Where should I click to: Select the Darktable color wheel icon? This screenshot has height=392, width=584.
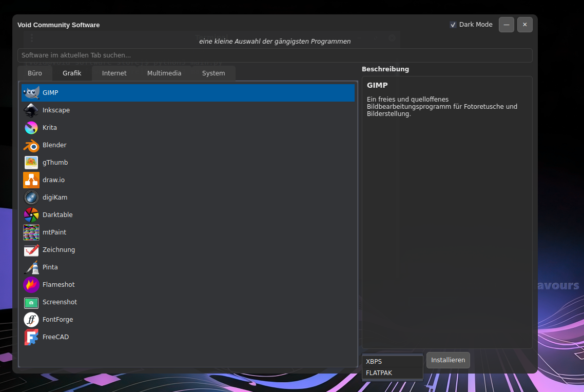pyautogui.click(x=31, y=215)
